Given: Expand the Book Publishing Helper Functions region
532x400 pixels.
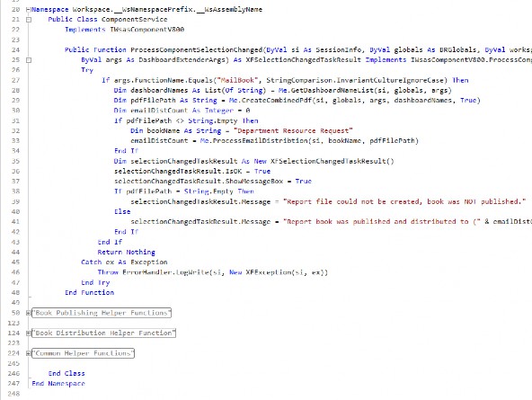Looking at the screenshot, I should click(29, 313).
